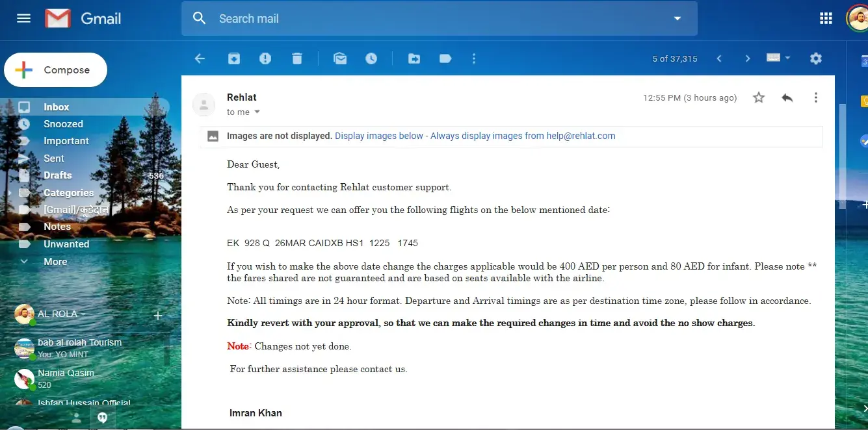This screenshot has width=868, height=430.
Task: Open the Drafts folder
Action: pos(57,175)
